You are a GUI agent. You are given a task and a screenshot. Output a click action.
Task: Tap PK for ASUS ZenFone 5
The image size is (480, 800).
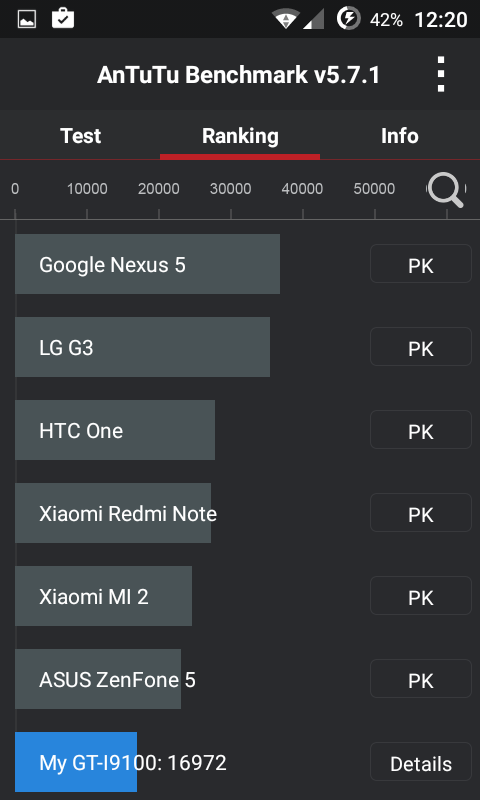[x=421, y=679]
